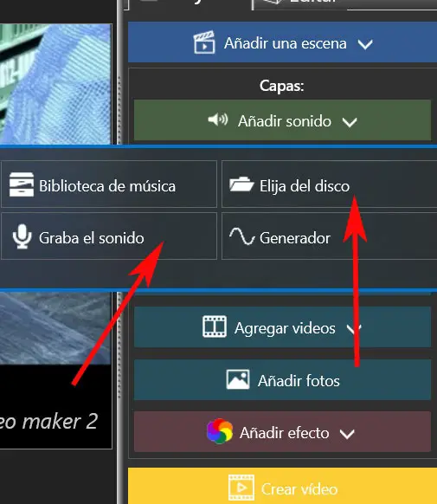Click the sine wave Generador icon

coord(242,236)
